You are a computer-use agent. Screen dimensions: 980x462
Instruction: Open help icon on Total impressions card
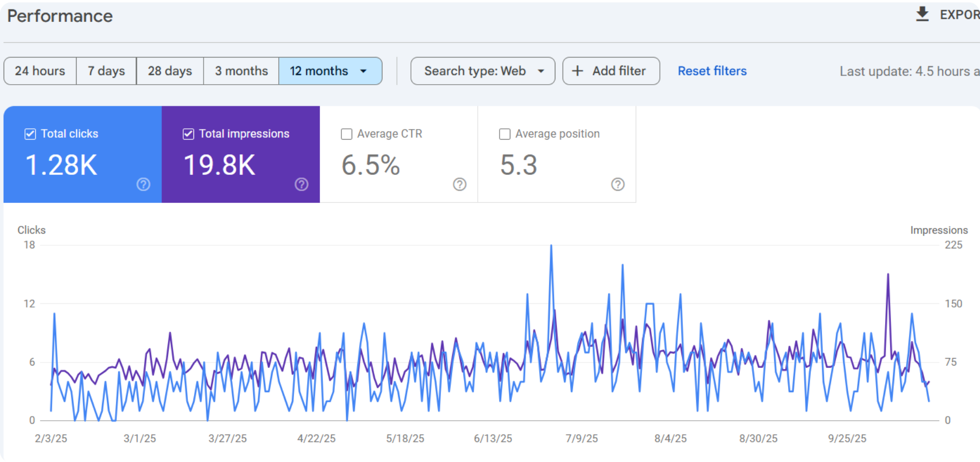point(302,184)
